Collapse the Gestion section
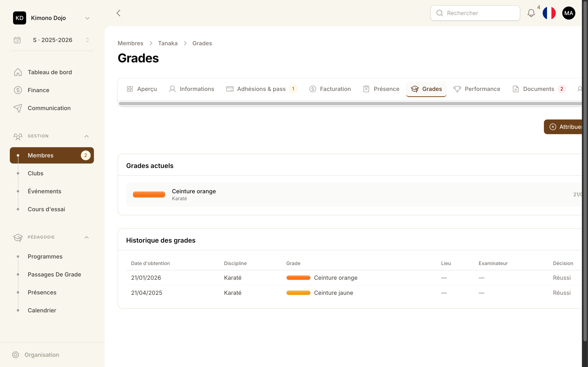Viewport: 588px width, 367px height. point(87,136)
